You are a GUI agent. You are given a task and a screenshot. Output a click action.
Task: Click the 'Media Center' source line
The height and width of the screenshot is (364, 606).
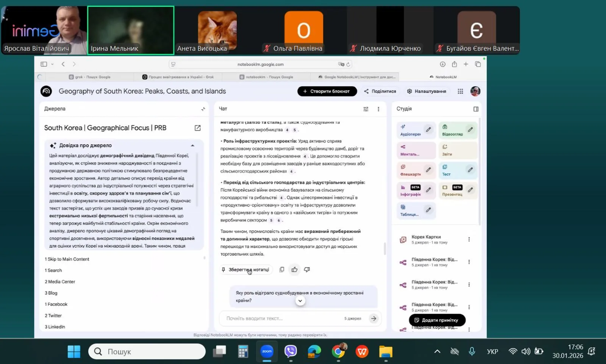[60, 282]
